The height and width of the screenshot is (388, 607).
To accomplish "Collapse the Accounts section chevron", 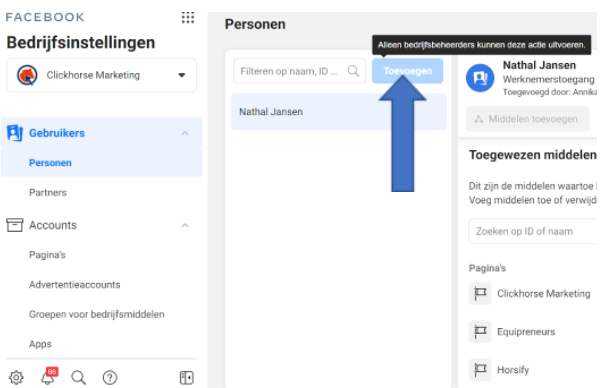I will coord(185,225).
